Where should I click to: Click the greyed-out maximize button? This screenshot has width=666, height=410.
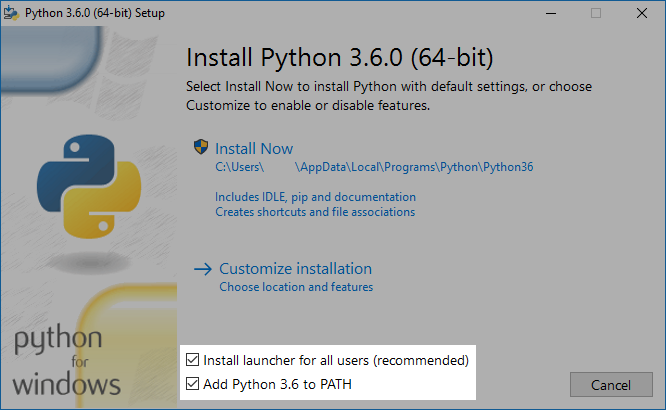pos(596,13)
